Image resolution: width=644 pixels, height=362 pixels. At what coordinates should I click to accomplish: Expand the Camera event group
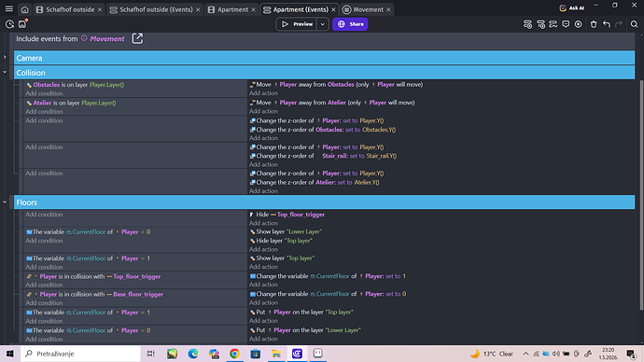click(x=5, y=58)
